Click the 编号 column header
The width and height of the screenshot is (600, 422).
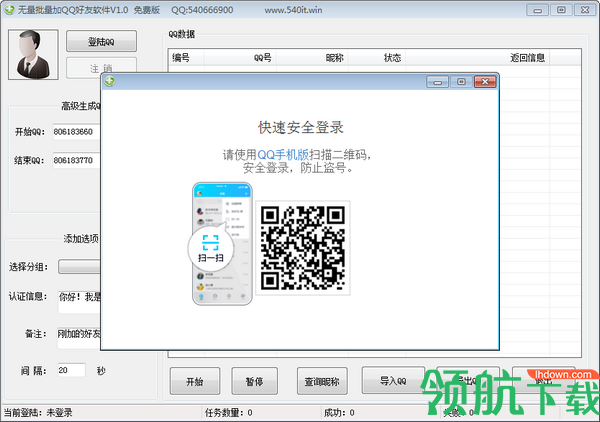pyautogui.click(x=186, y=58)
